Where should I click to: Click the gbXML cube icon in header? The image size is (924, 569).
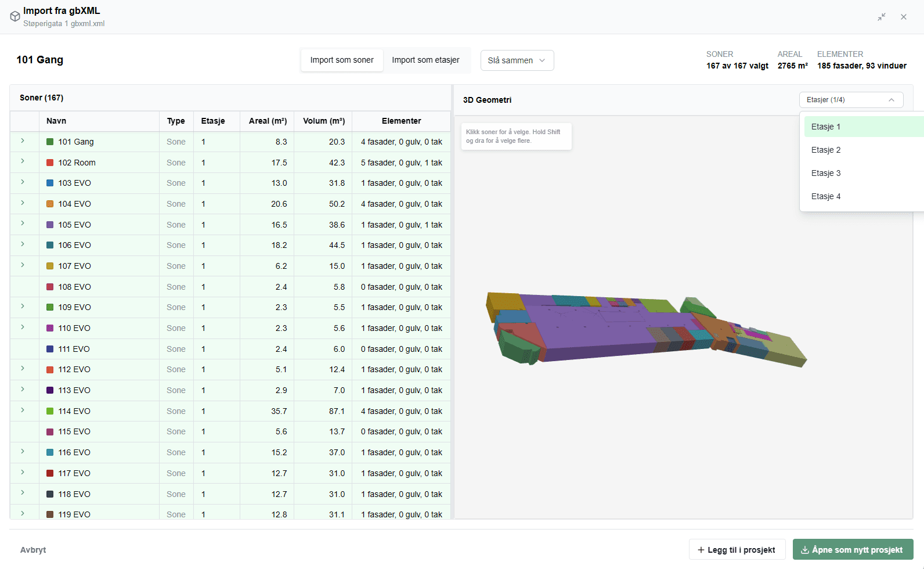pyautogui.click(x=15, y=16)
